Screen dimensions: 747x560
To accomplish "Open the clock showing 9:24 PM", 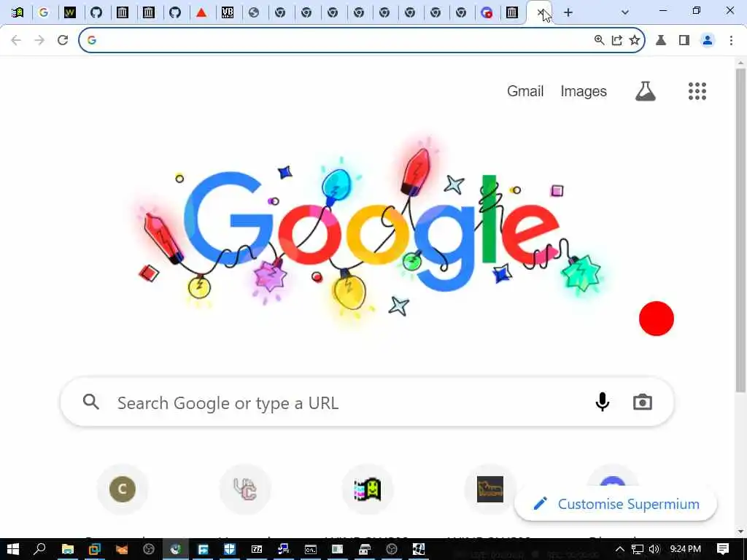I will 686,549.
